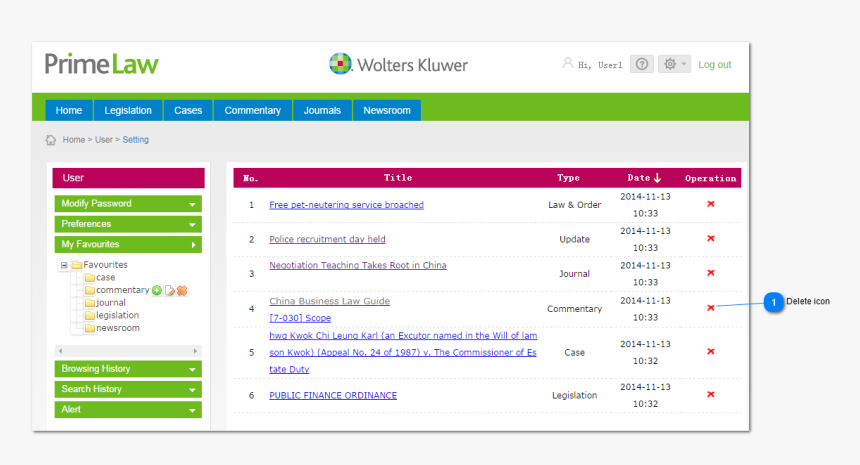Remove the 'Negotiation Teaching Takes Root' row

[x=711, y=273]
